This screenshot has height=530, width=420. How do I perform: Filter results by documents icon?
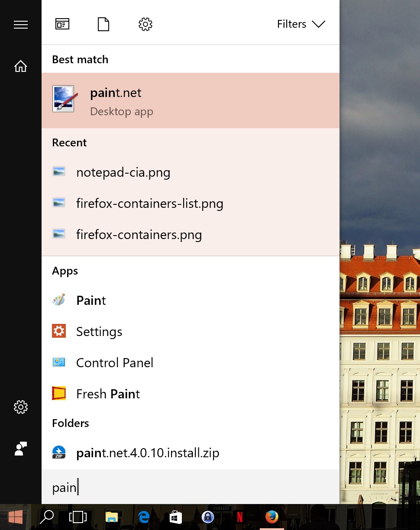point(103,24)
